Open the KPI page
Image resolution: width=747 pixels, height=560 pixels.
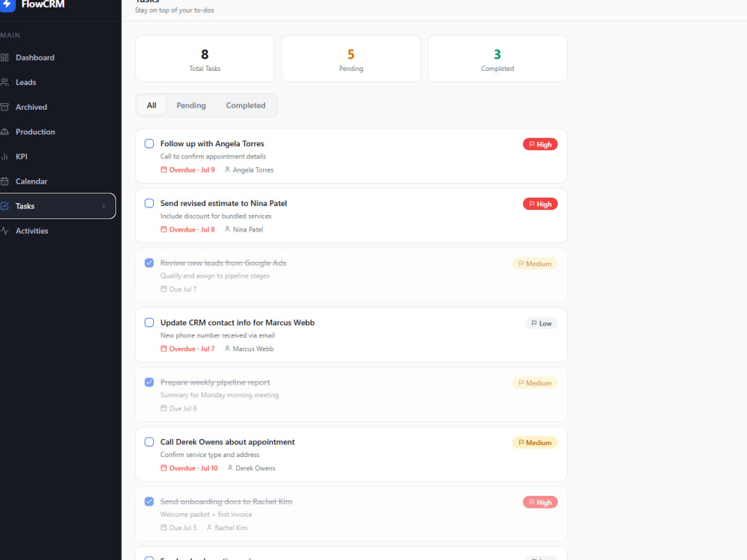pyautogui.click(x=58, y=157)
